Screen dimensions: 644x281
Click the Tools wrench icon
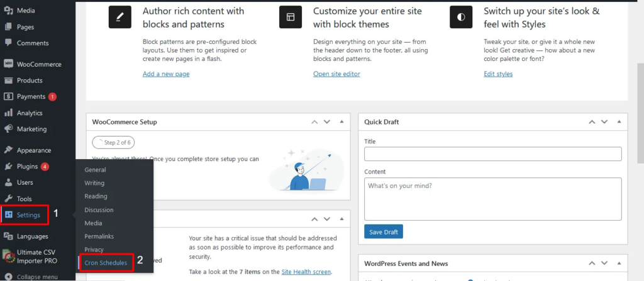[x=8, y=199]
